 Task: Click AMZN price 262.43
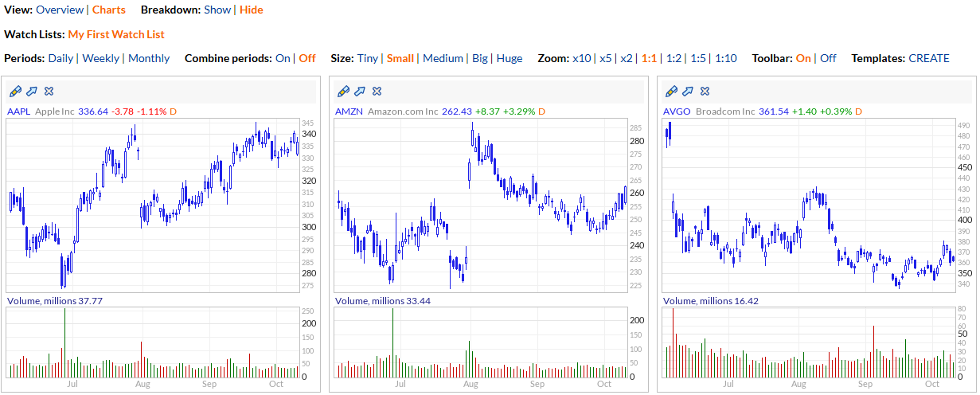click(x=457, y=111)
